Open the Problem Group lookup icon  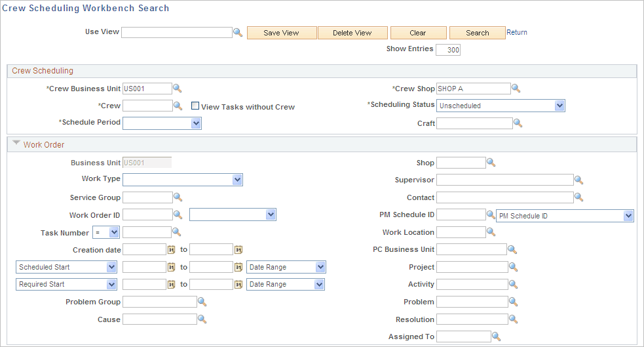(x=202, y=302)
